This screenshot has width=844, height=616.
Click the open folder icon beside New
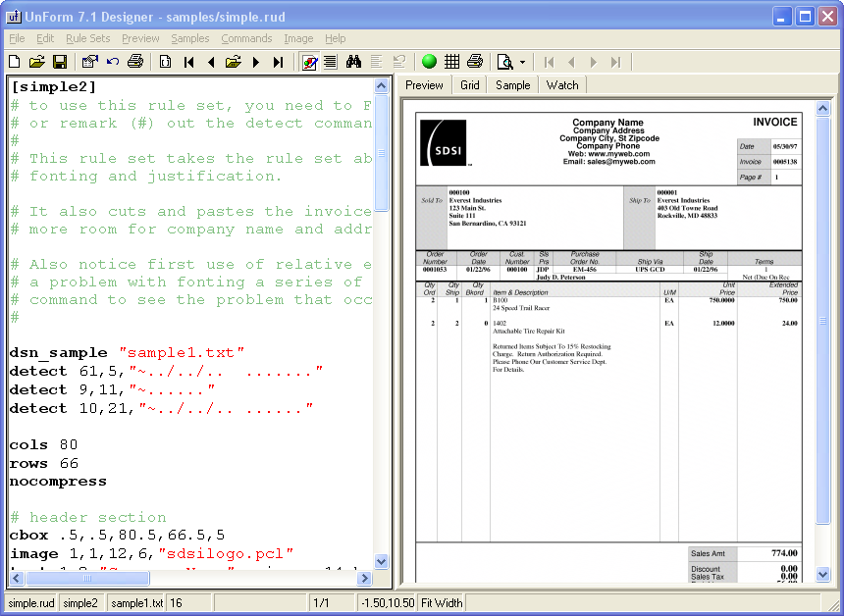pyautogui.click(x=36, y=62)
